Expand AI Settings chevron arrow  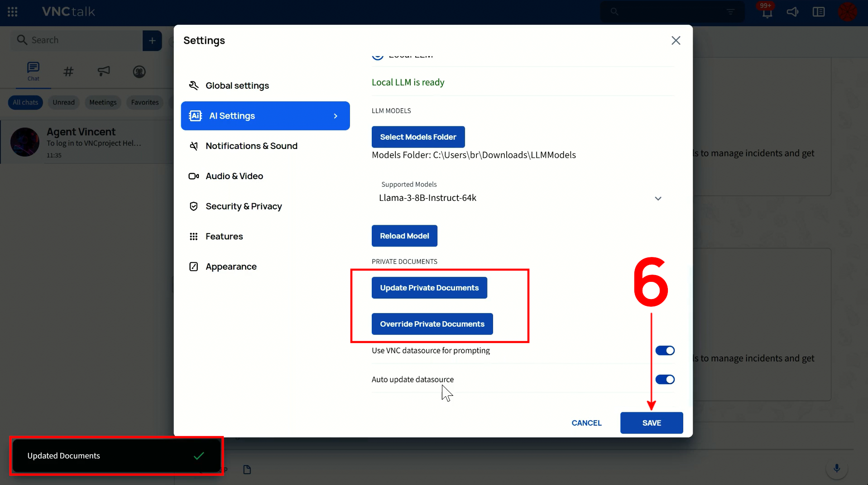(x=336, y=116)
